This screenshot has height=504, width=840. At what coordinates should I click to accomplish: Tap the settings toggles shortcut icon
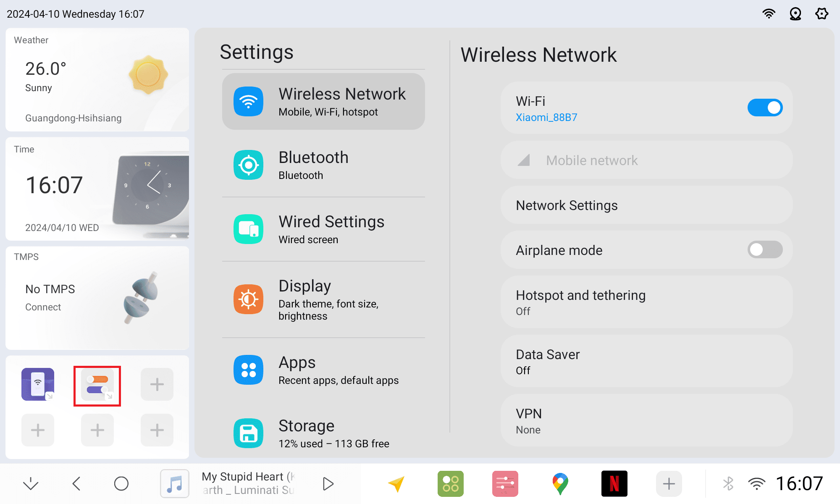coord(97,386)
